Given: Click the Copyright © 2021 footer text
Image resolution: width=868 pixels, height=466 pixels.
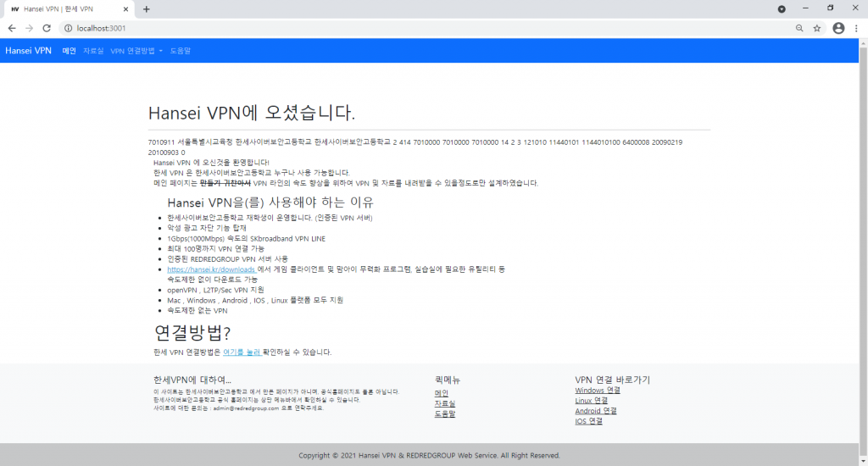Looking at the screenshot, I should 429,456.
